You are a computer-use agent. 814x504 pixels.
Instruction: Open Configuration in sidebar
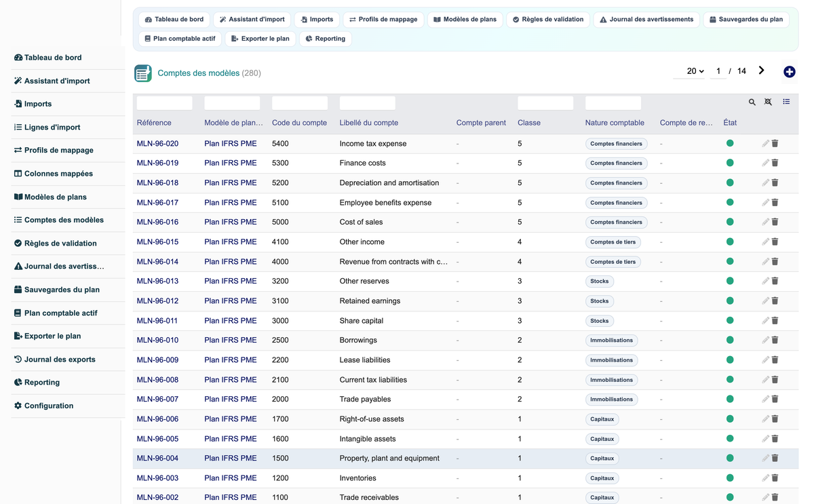click(43, 406)
